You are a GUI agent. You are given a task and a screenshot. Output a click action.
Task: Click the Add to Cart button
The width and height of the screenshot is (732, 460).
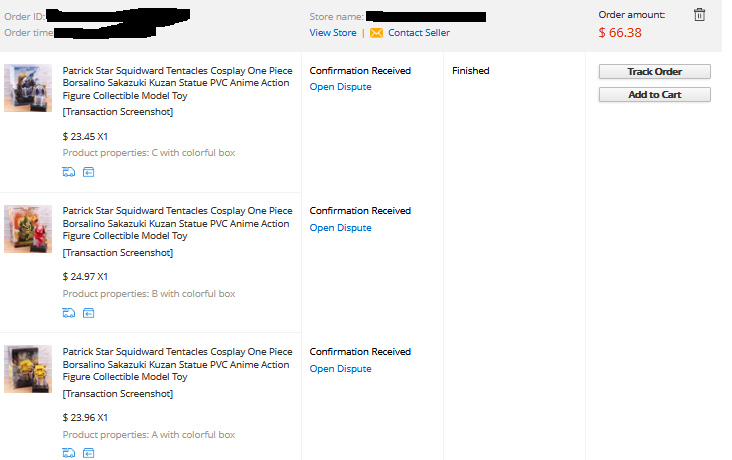point(655,94)
